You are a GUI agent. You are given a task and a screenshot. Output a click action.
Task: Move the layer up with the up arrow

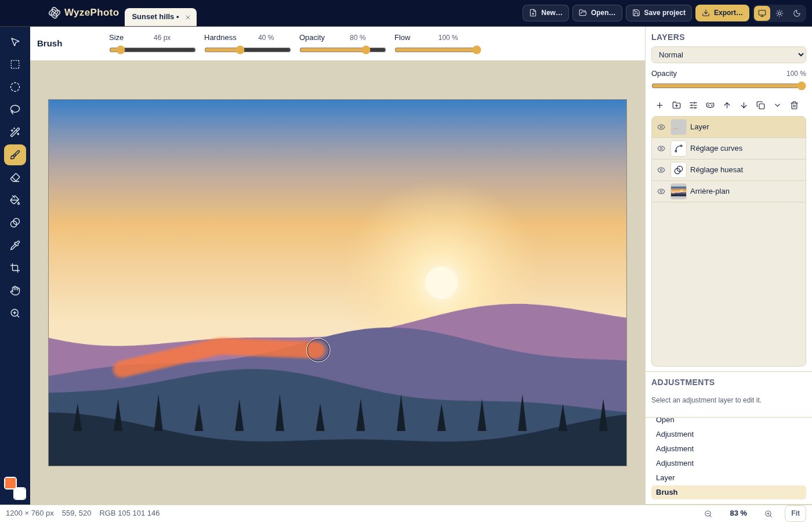727,105
